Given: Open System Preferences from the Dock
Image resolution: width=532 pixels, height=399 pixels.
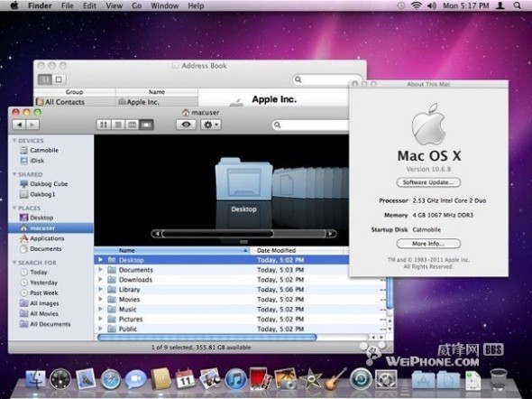Looking at the screenshot, I should pos(386,379).
